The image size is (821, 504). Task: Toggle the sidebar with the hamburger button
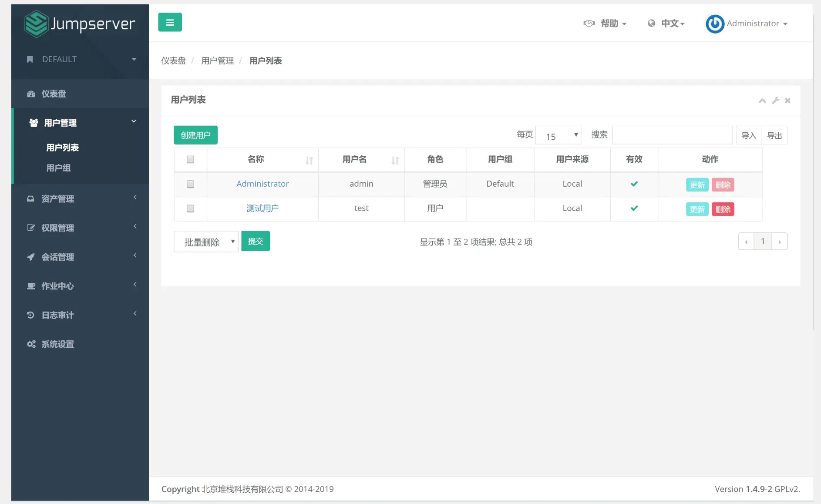[170, 22]
